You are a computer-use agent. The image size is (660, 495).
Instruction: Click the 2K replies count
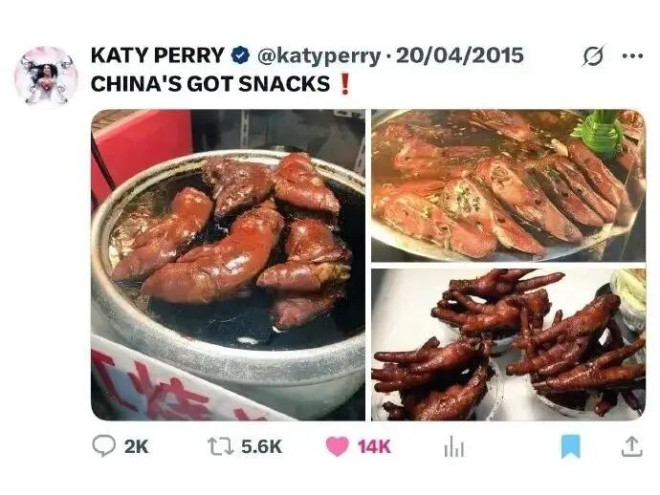point(136,447)
